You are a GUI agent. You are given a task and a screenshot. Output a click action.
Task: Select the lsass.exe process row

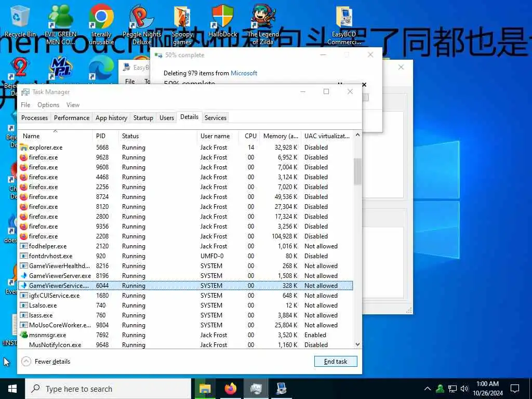point(185,315)
